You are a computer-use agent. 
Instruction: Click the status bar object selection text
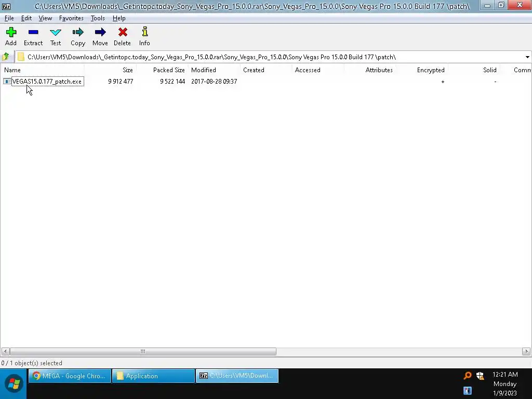[32, 363]
